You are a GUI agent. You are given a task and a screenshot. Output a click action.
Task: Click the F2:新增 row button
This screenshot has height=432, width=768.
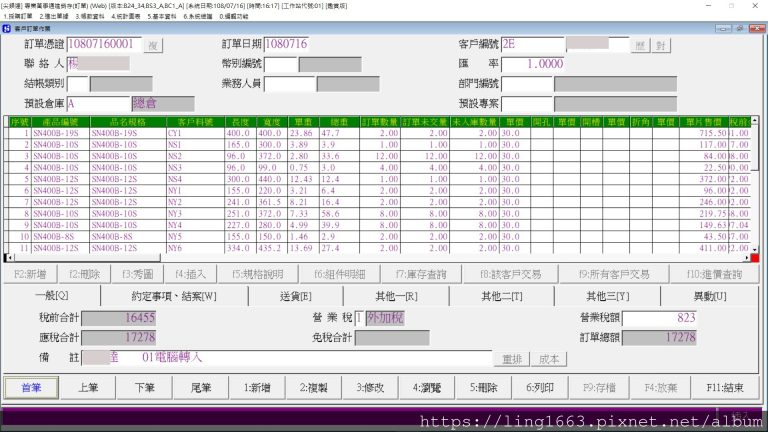30,274
